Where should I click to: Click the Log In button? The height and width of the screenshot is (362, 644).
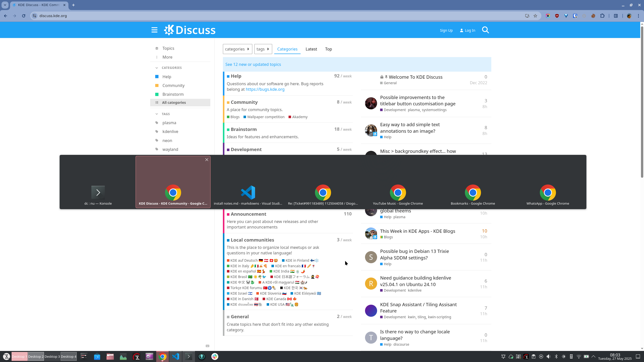pos(467,30)
